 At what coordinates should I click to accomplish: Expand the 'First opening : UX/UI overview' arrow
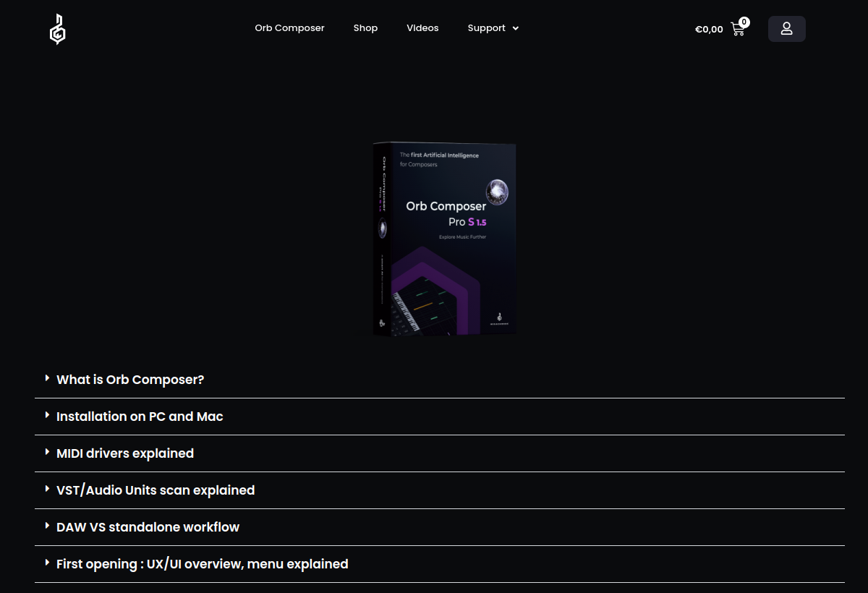47,563
